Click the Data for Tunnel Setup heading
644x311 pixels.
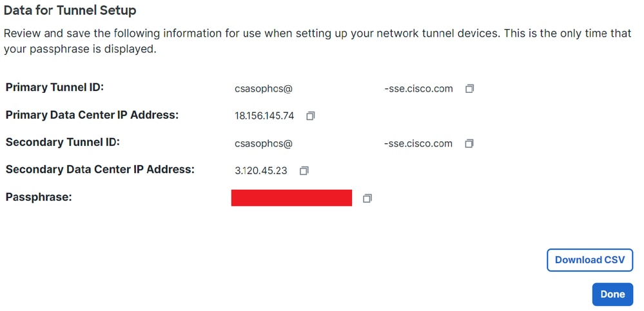pos(70,10)
